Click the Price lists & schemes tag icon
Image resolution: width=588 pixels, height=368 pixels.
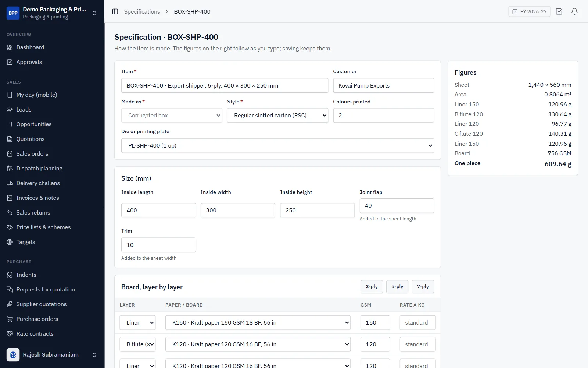pyautogui.click(x=10, y=227)
